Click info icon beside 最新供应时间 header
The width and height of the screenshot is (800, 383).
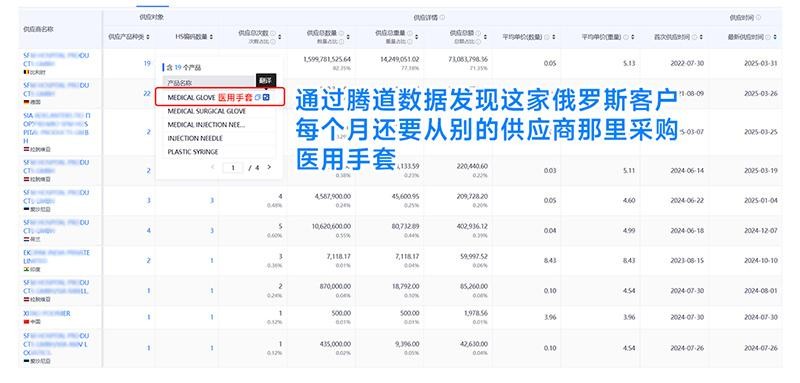(768, 37)
